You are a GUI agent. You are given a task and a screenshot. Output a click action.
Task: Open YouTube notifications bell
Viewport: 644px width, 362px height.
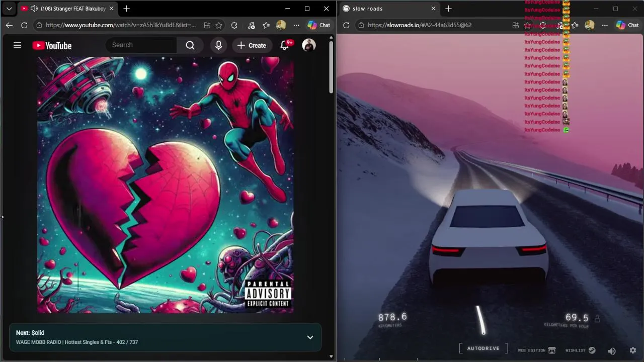284,45
